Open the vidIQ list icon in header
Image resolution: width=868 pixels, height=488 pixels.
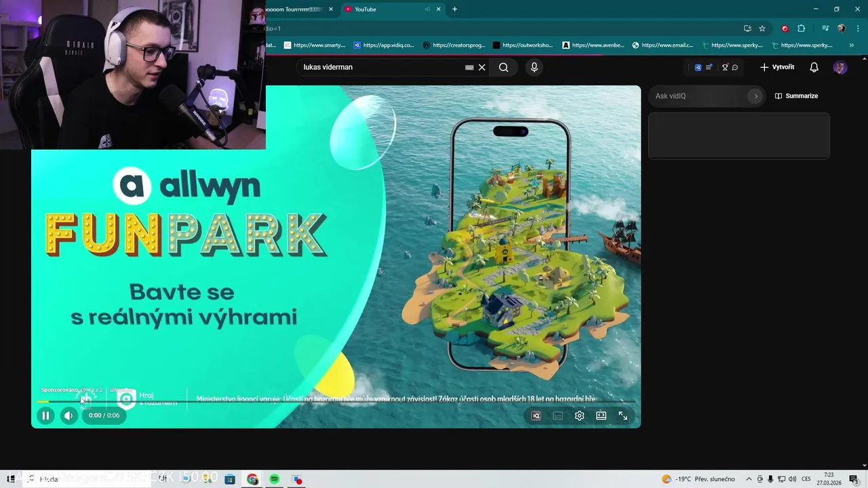click(709, 67)
